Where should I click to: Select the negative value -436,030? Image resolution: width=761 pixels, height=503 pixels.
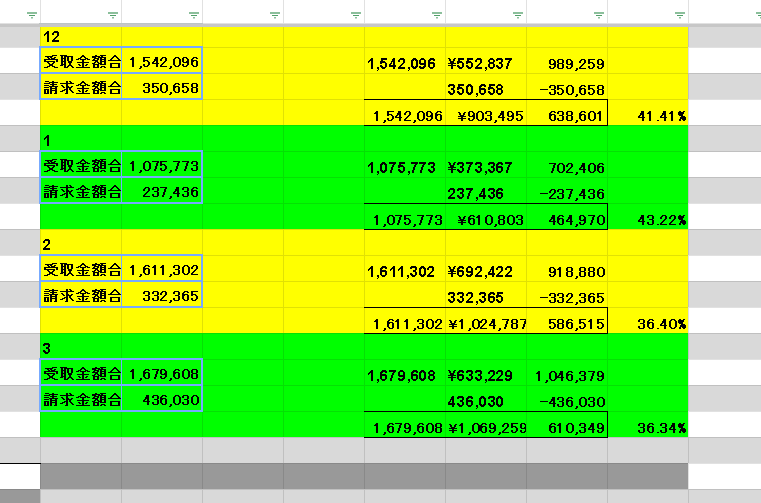click(x=567, y=401)
